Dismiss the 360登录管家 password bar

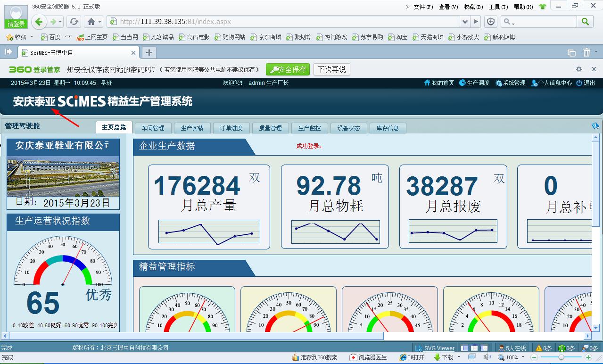[x=594, y=69]
